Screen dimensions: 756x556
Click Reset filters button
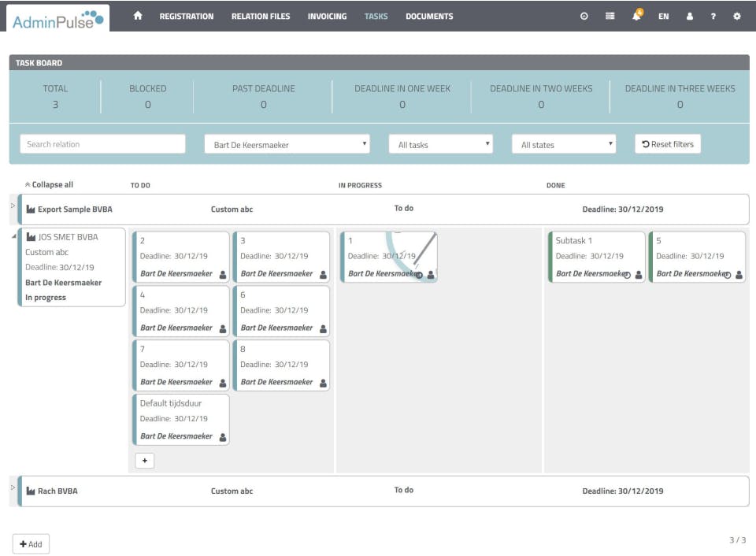[668, 143]
